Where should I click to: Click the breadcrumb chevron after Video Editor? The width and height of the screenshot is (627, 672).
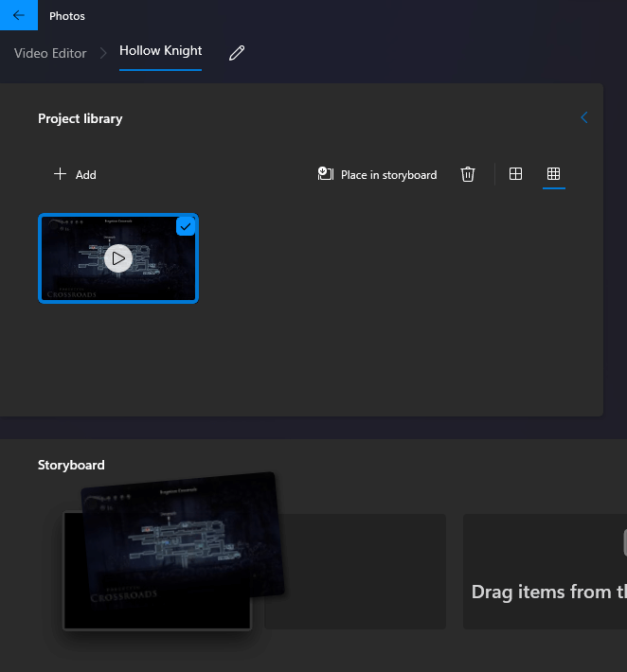coord(103,53)
